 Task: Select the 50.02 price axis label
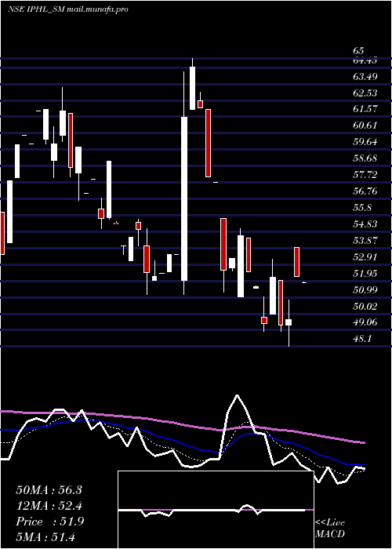365,307
